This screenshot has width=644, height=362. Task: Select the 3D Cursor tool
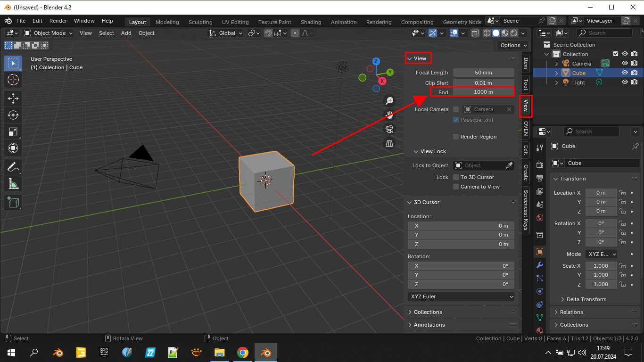click(13, 79)
